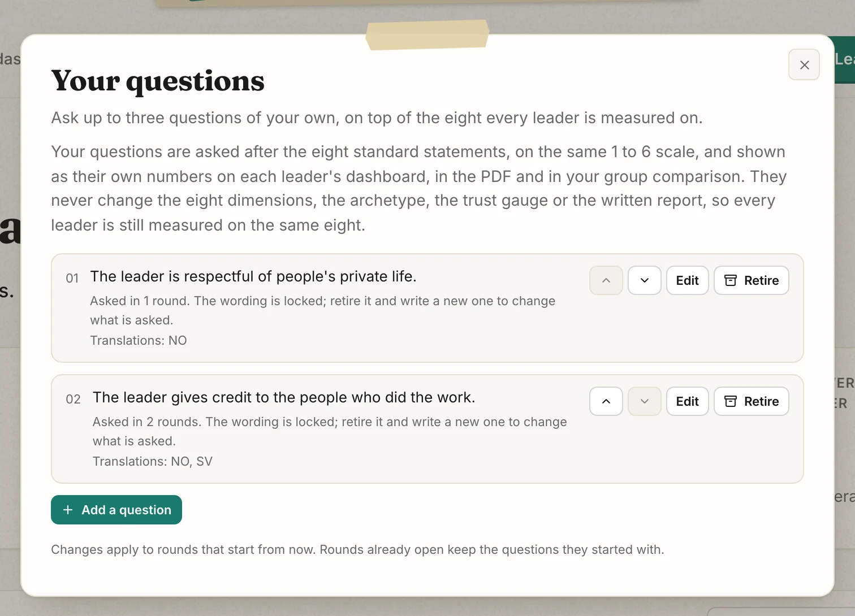This screenshot has width=855, height=616.
Task: Click question number 02 label
Action: pyautogui.click(x=73, y=399)
